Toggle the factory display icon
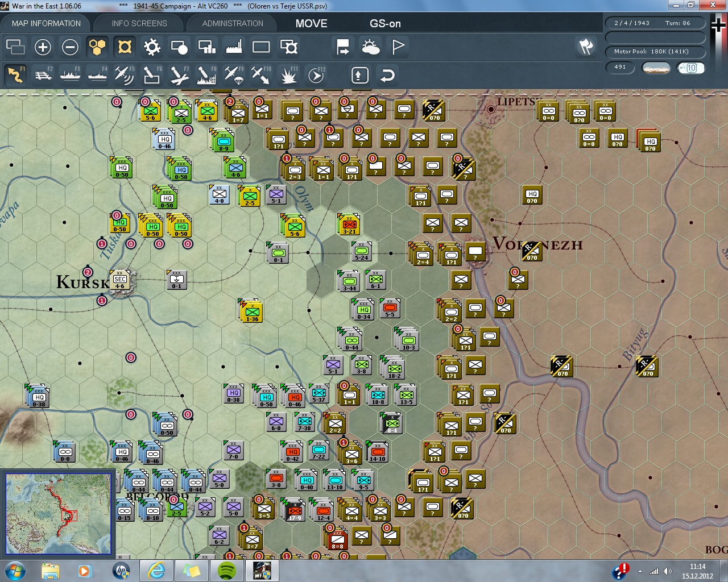This screenshot has width=728, height=582. (x=234, y=47)
